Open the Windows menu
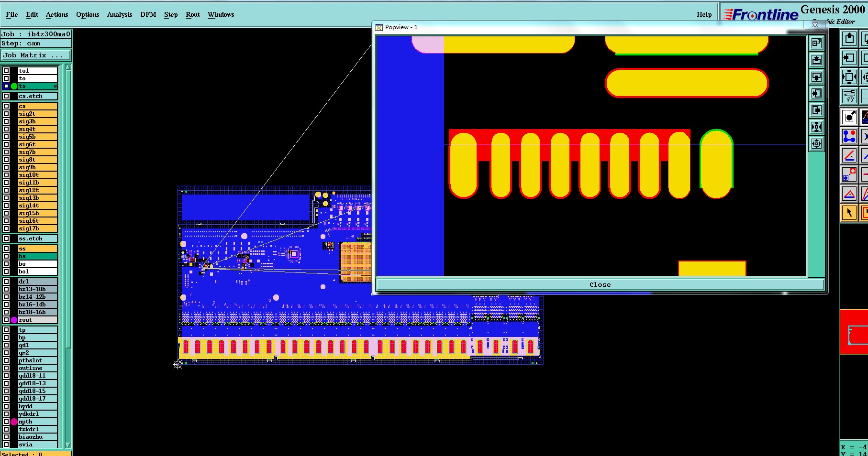This screenshot has height=456, width=868. 221,14
